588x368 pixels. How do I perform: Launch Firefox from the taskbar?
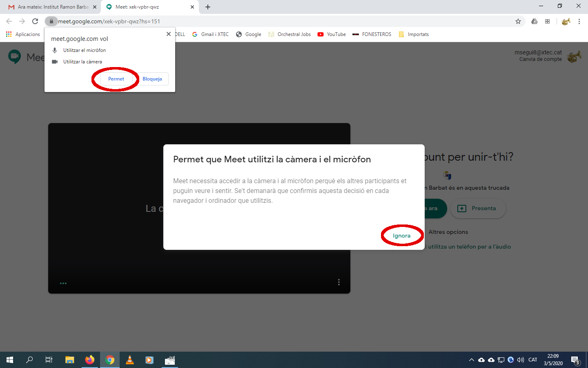pyautogui.click(x=90, y=360)
